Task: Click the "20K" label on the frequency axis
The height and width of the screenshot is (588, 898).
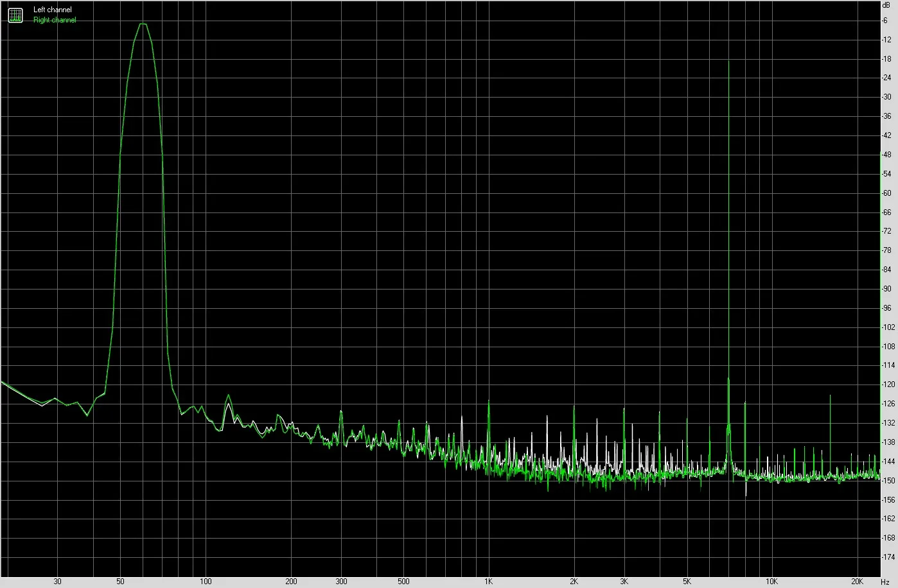Action: tap(858, 582)
